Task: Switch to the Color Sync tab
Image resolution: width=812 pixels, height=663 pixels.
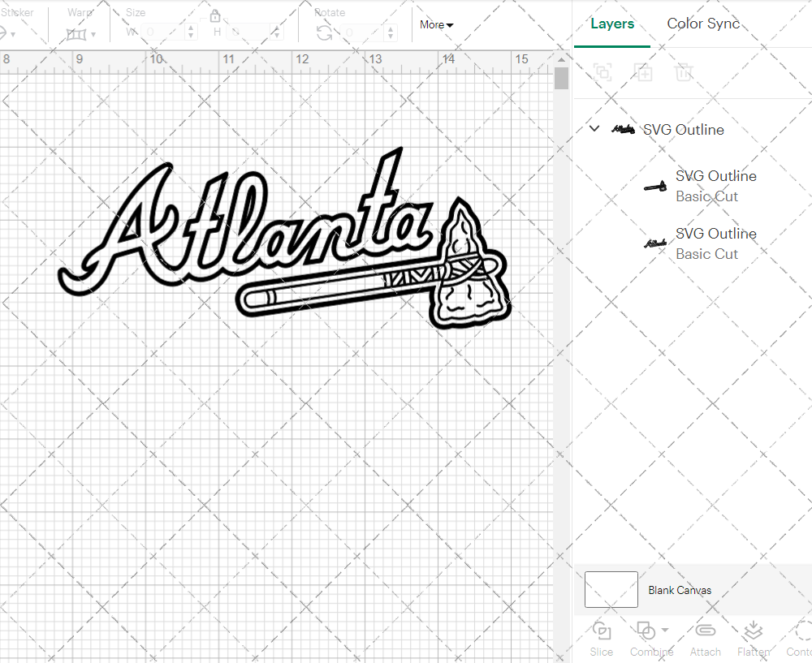Action: [x=703, y=24]
